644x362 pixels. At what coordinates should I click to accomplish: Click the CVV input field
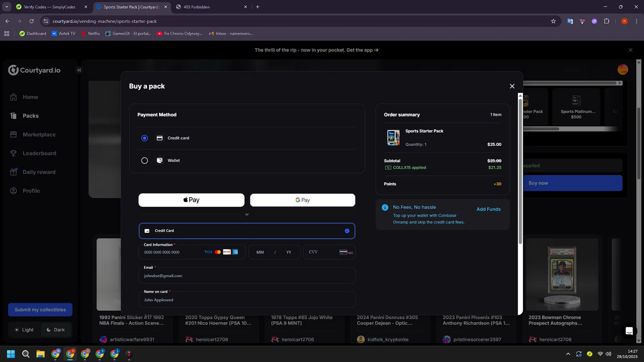[329, 252]
